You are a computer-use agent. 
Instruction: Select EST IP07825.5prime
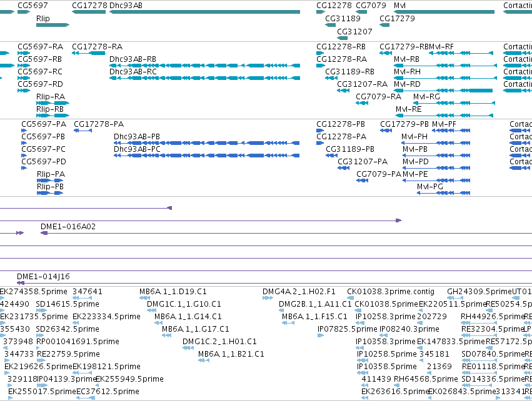[321, 335]
